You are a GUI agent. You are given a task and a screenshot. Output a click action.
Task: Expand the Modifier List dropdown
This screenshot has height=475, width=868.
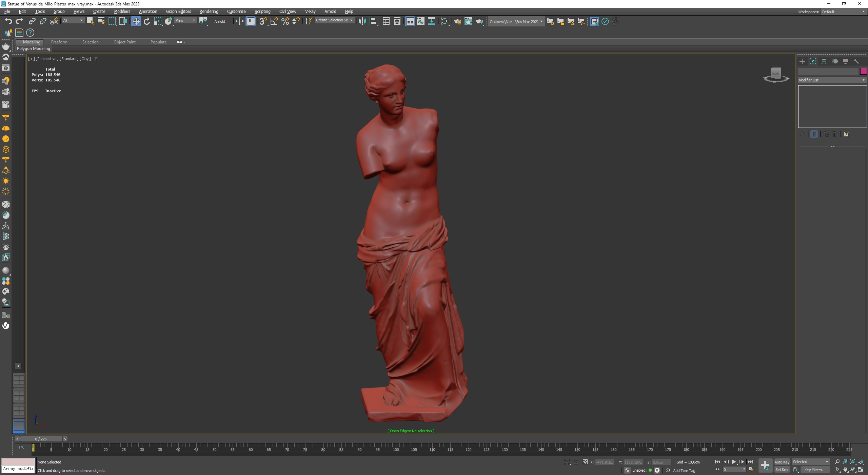[832, 80]
